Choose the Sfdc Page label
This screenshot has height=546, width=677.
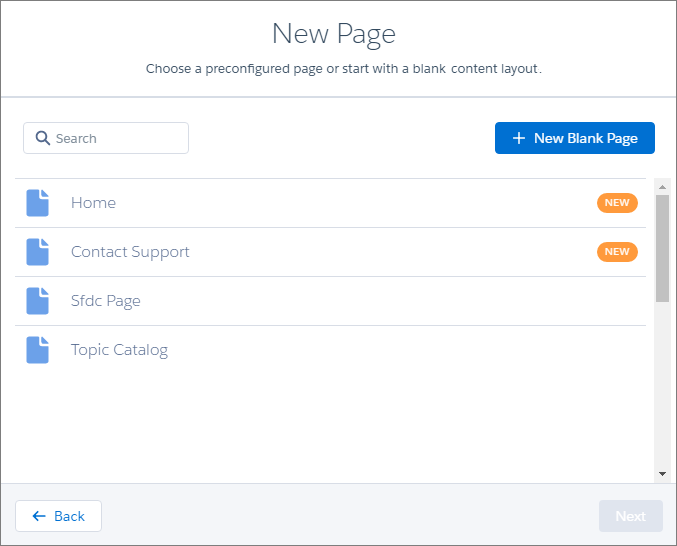click(105, 301)
